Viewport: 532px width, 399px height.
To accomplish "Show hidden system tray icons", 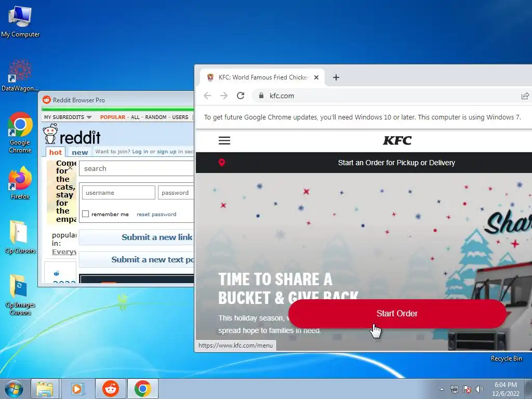I will (442, 389).
